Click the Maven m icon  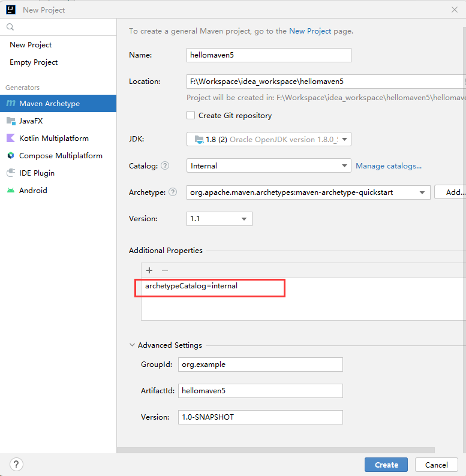click(x=11, y=103)
